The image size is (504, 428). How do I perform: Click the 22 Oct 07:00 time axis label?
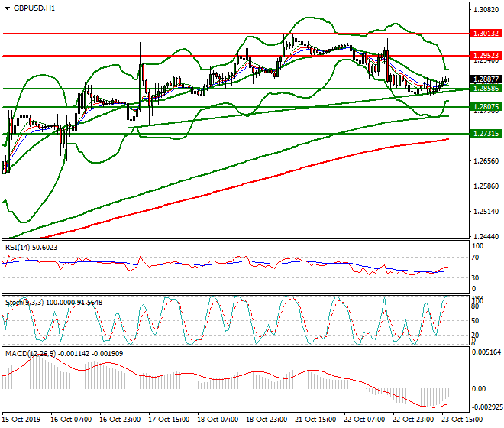coord(364,420)
